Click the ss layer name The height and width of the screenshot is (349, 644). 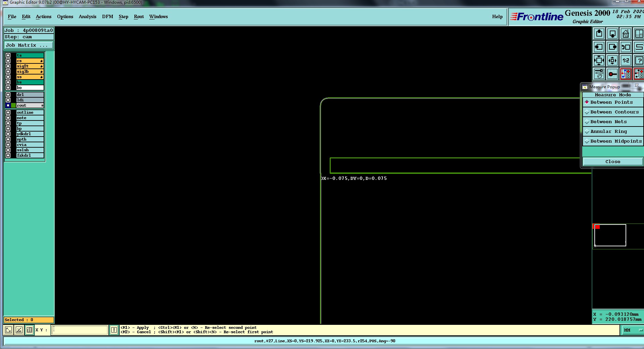pyautogui.click(x=30, y=77)
